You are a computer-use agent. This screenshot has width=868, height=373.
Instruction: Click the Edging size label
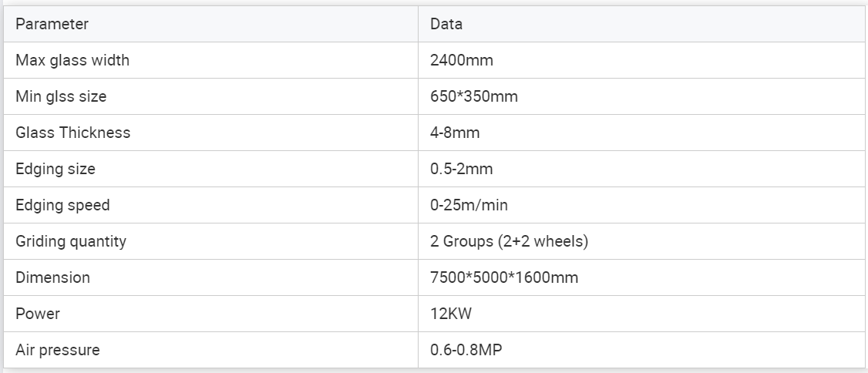56,170
